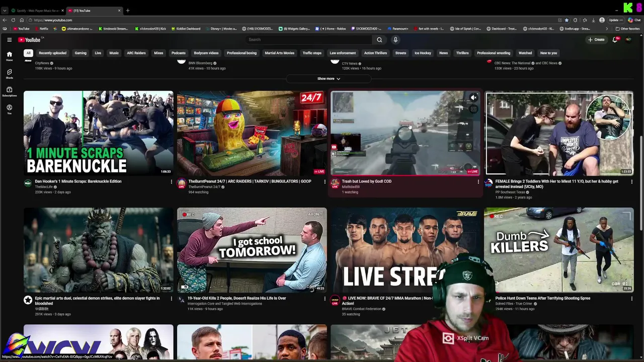Open Misfitdad59 live channel avatar
Image resolution: width=644 pixels, height=362 pixels.
pyautogui.click(x=335, y=184)
